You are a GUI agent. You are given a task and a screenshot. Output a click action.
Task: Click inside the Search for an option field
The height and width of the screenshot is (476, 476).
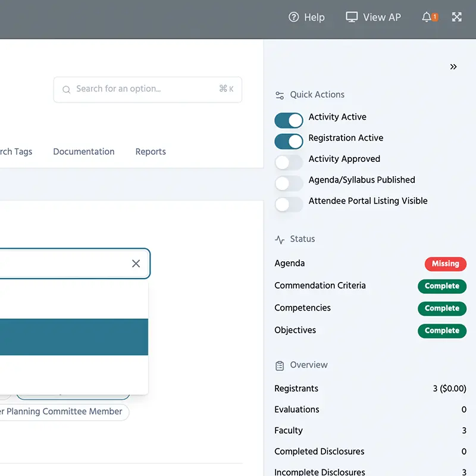137,90
